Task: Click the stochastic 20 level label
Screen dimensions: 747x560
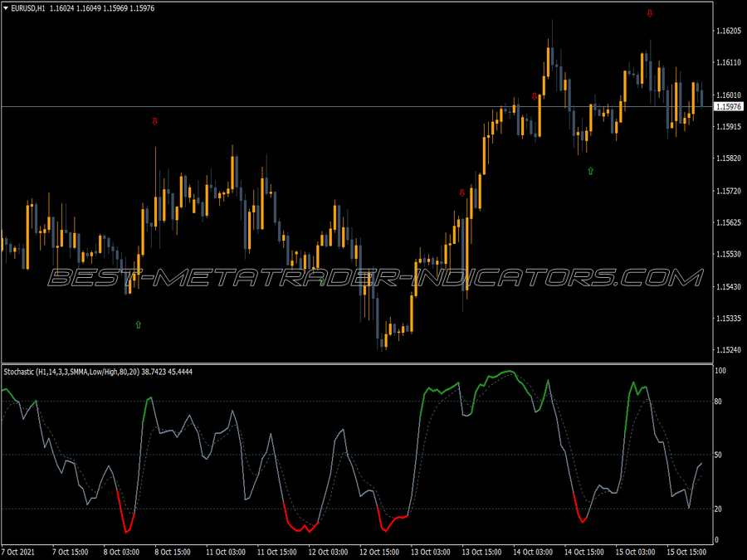Action: coord(719,509)
